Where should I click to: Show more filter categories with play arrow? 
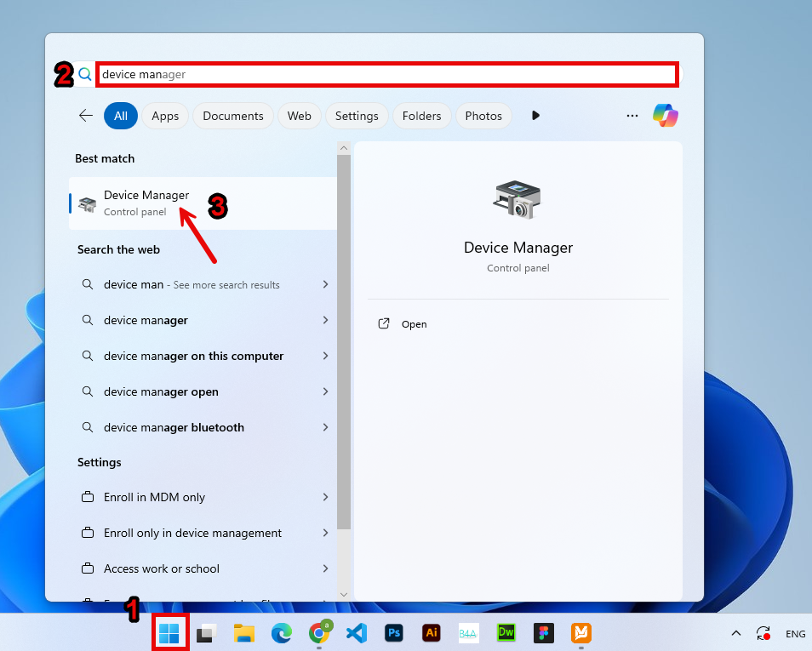point(535,116)
